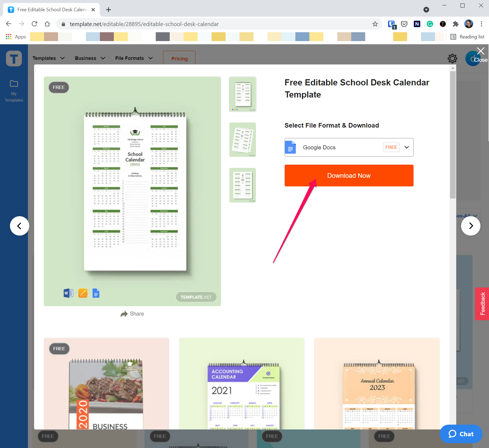Expand the Business menu
Viewport: 489px width, 448px height.
[x=90, y=58]
